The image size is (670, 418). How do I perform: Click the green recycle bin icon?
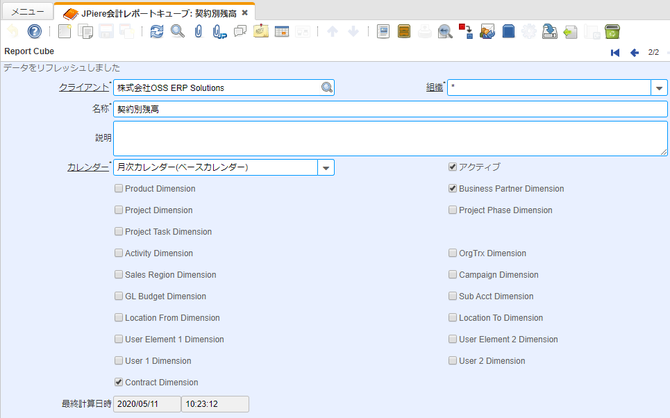point(612,31)
